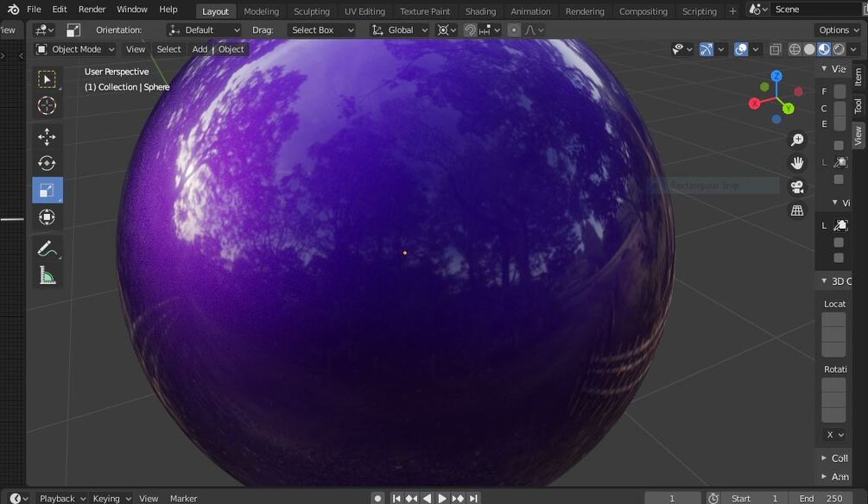Toggle snapping magnet
This screenshot has width=868, height=504.
tap(470, 30)
